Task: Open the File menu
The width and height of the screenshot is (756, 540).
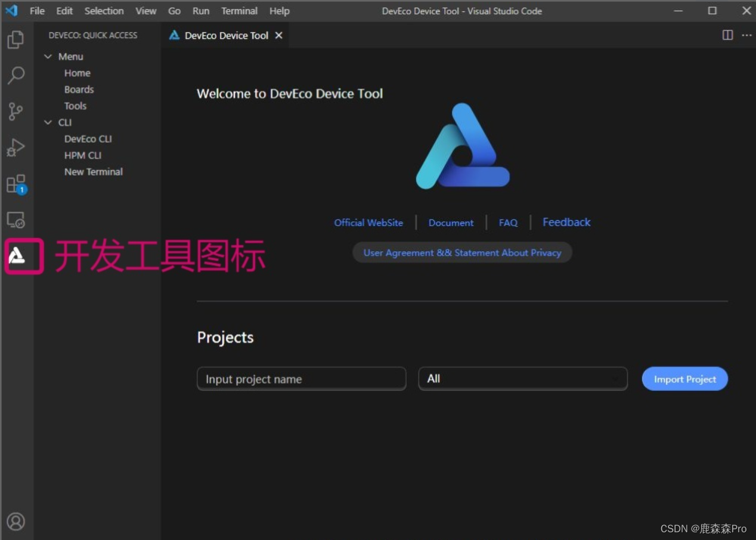Action: [37, 11]
